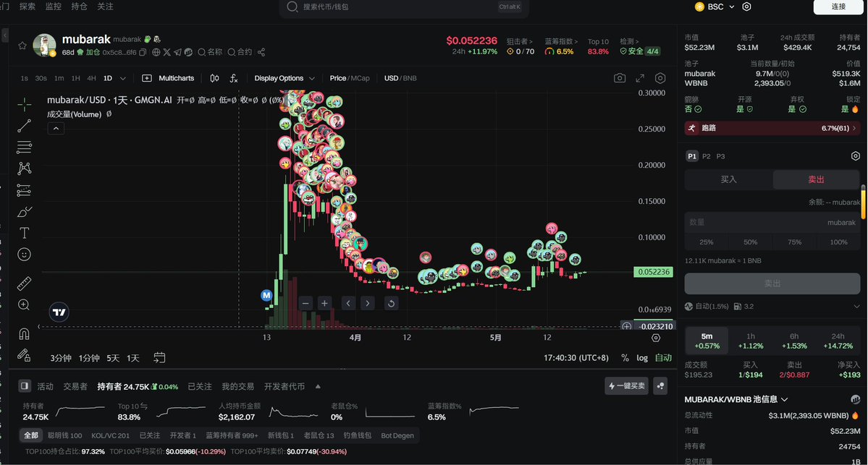This screenshot has width=868, height=465.
Task: Expand the 自动(1.5%) slippage settings chevron
Action: 856,307
